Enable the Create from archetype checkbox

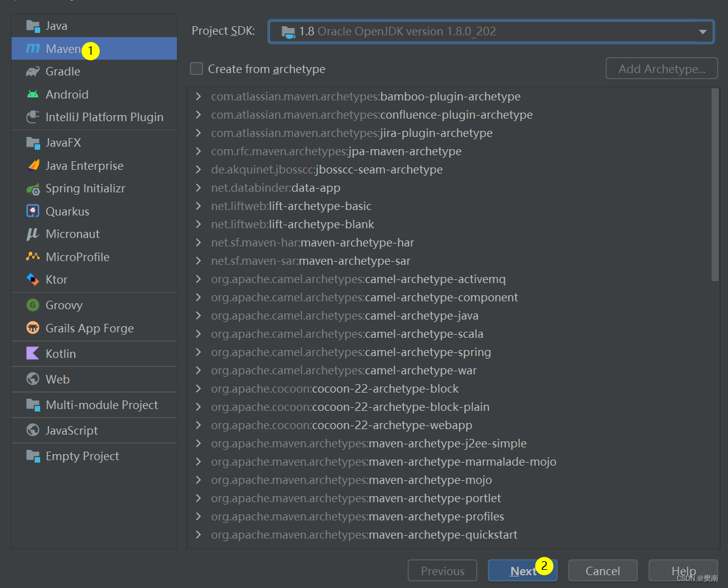[196, 69]
